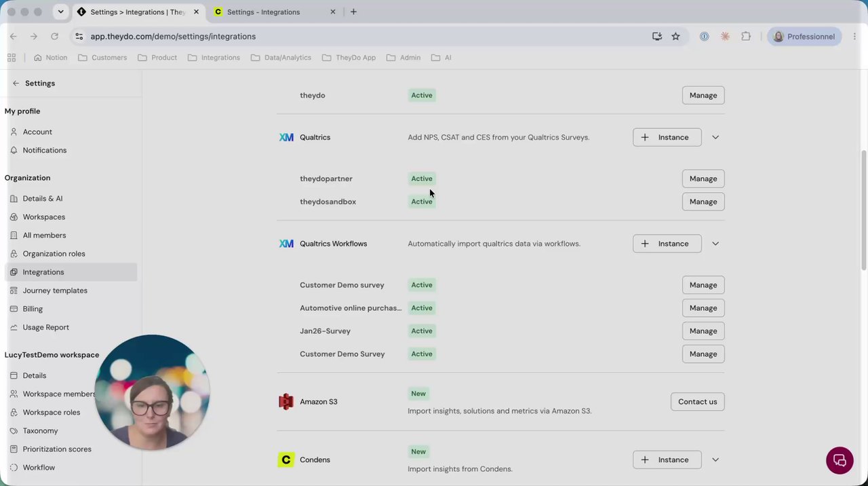Go back using the Settings back arrow
The height and width of the screenshot is (486, 868).
[x=16, y=83]
